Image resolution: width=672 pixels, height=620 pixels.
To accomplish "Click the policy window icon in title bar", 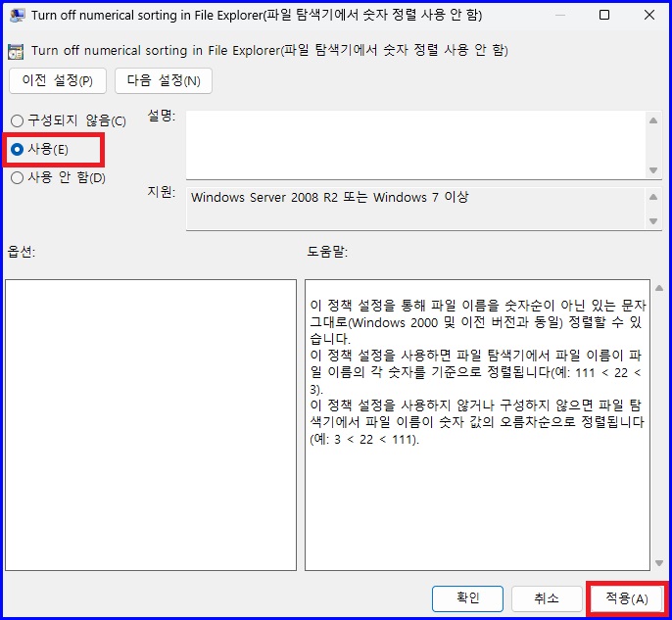I will point(18,16).
